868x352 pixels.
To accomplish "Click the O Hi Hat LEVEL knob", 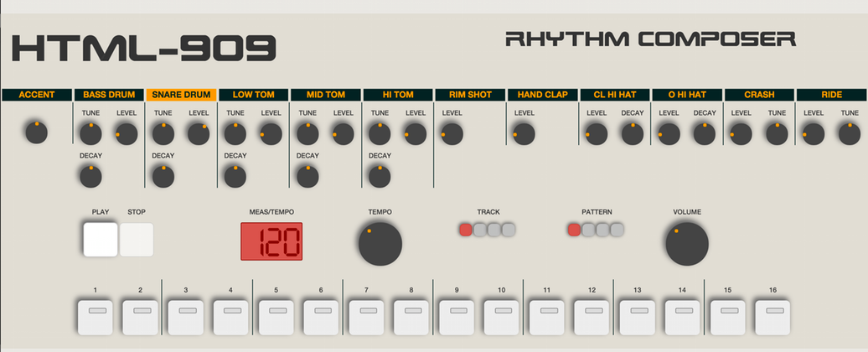I will 669,134.
